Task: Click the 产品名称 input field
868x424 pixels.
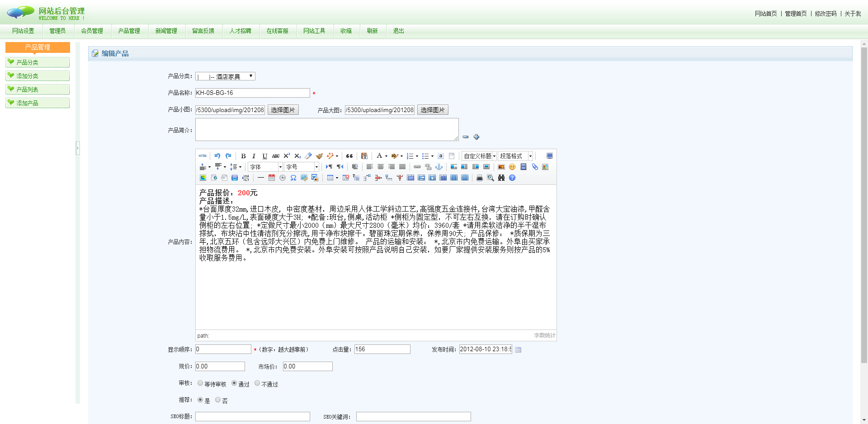Action: coord(253,93)
